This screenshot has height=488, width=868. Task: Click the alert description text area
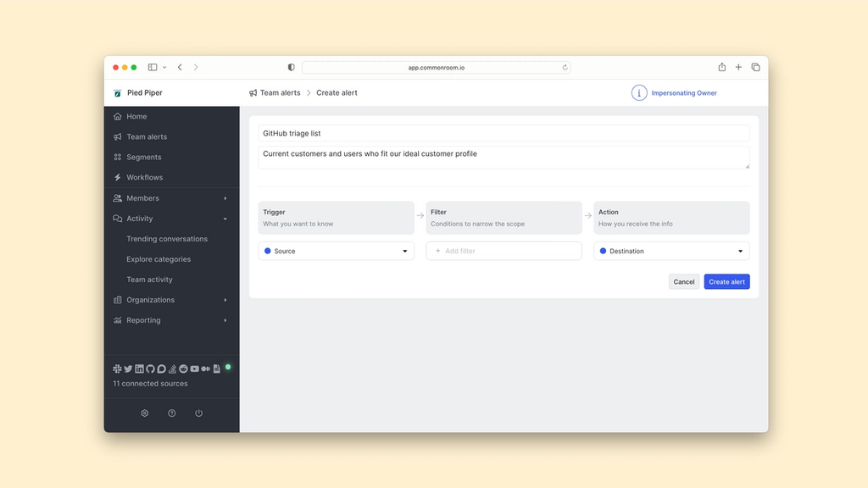pyautogui.click(x=504, y=158)
